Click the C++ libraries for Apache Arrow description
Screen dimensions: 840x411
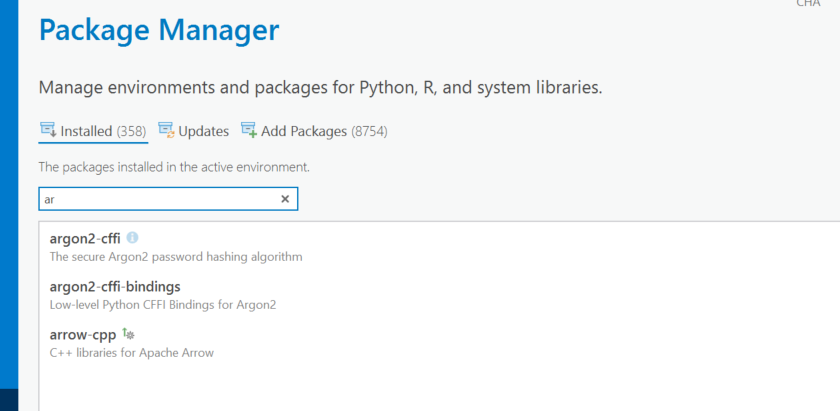click(x=131, y=352)
